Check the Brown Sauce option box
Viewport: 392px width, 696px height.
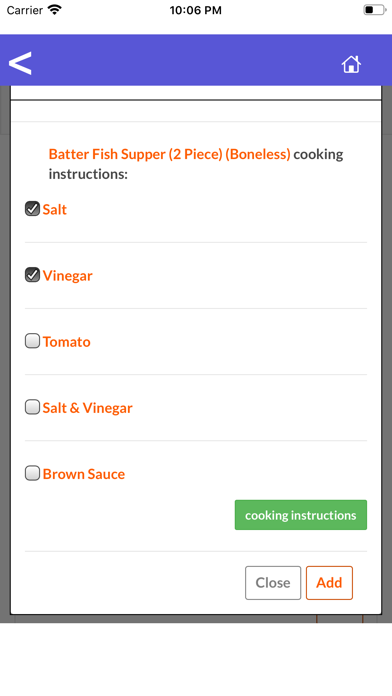point(32,473)
